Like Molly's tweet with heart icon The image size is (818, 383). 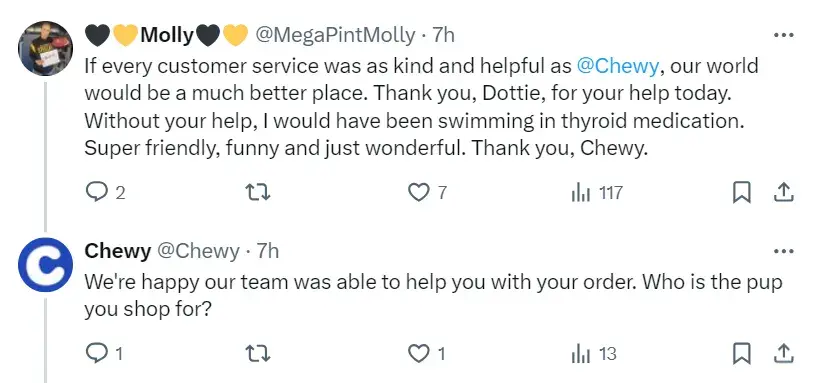click(417, 193)
